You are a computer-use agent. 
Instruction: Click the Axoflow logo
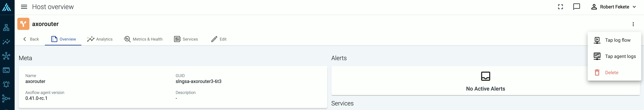[7, 7]
